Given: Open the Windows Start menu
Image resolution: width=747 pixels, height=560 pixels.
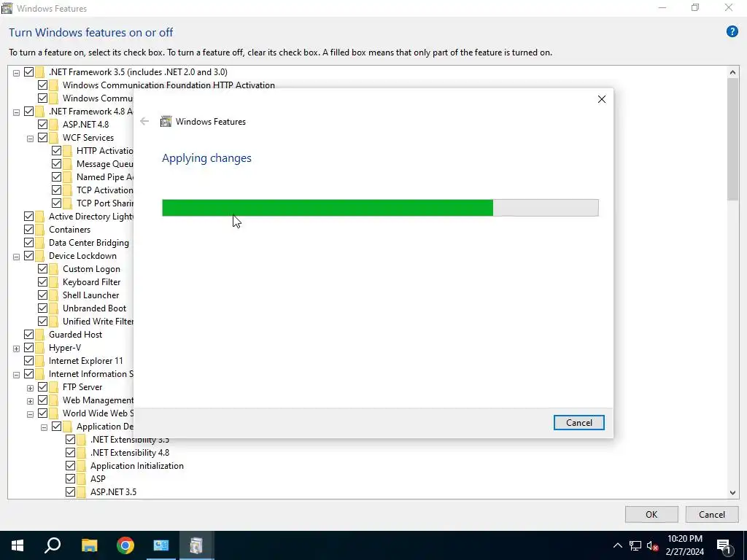Looking at the screenshot, I should (x=18, y=545).
